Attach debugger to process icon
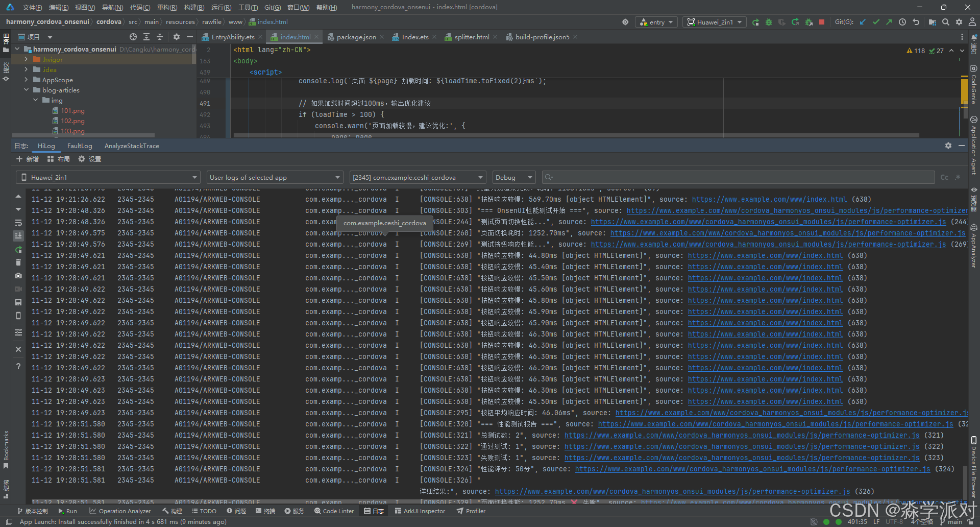The height and width of the screenshot is (527, 980). coord(808,22)
